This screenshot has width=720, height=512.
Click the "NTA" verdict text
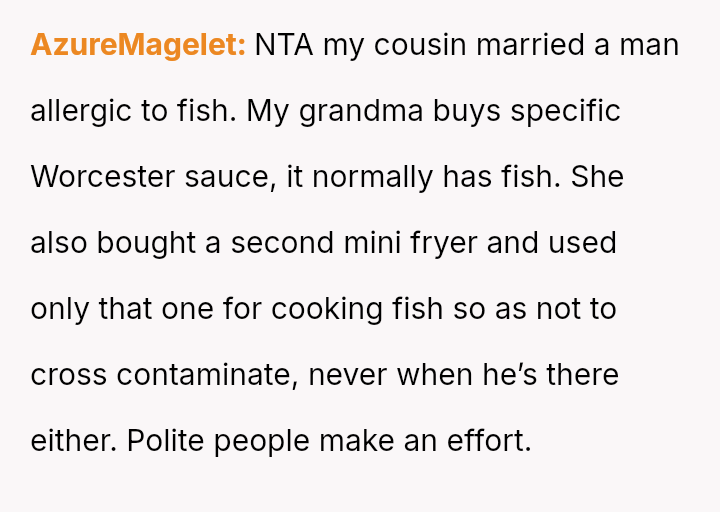click(283, 45)
